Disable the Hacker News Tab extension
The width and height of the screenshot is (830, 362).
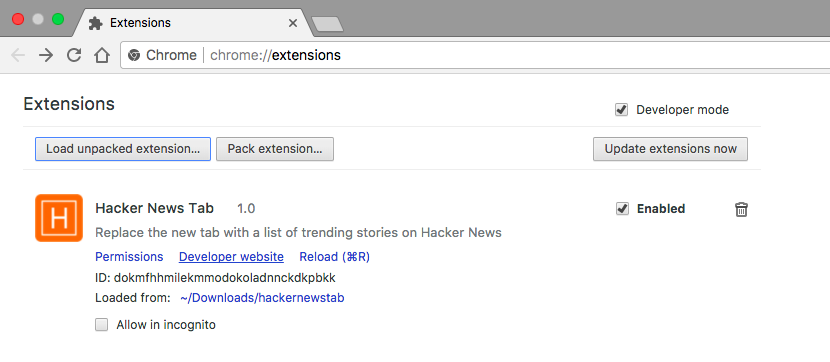(x=622, y=209)
